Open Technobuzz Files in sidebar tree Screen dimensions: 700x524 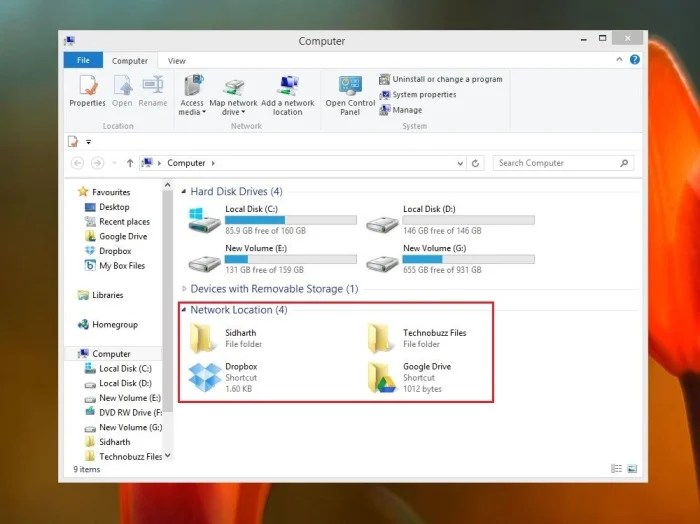point(123,457)
